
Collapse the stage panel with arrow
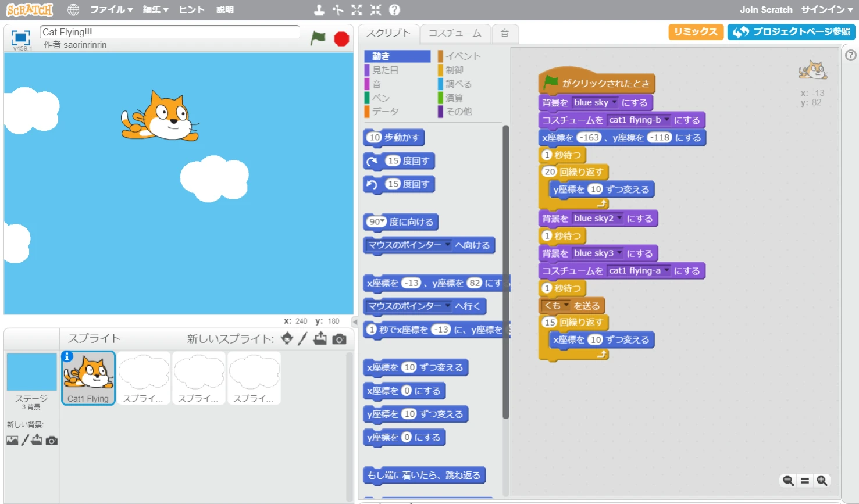pyautogui.click(x=355, y=321)
